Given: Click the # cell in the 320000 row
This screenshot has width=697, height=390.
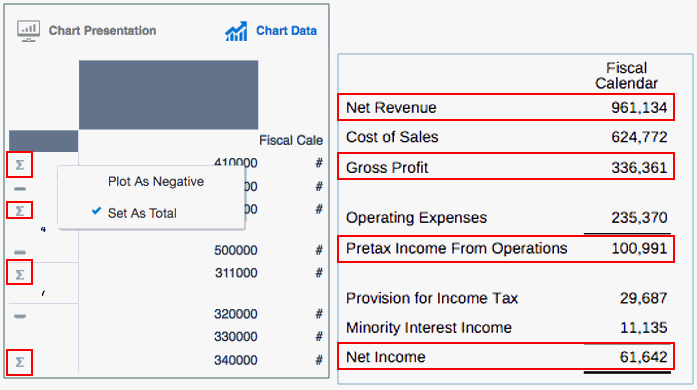Looking at the screenshot, I should pos(319,314).
